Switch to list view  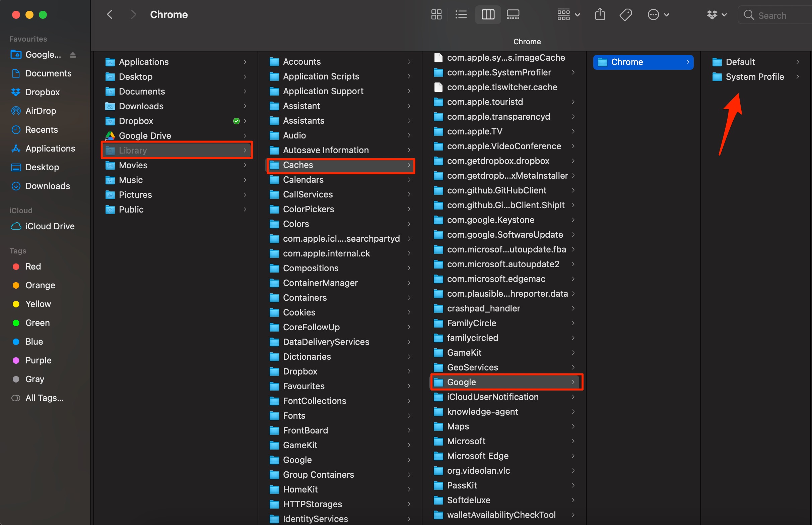(461, 15)
